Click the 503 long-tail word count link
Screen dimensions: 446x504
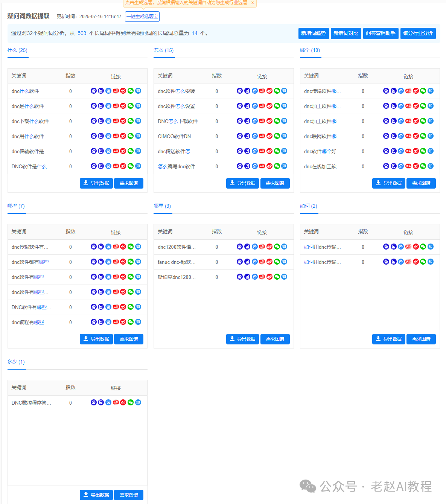pyautogui.click(x=82, y=33)
